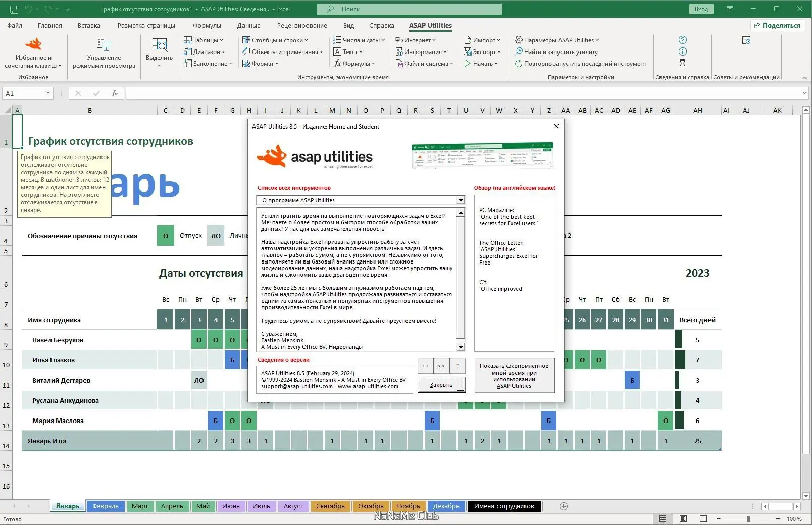Open Параметры ASAP Utilities dropdown
Image resolution: width=812 pixels, height=525 pixels.
[556, 40]
